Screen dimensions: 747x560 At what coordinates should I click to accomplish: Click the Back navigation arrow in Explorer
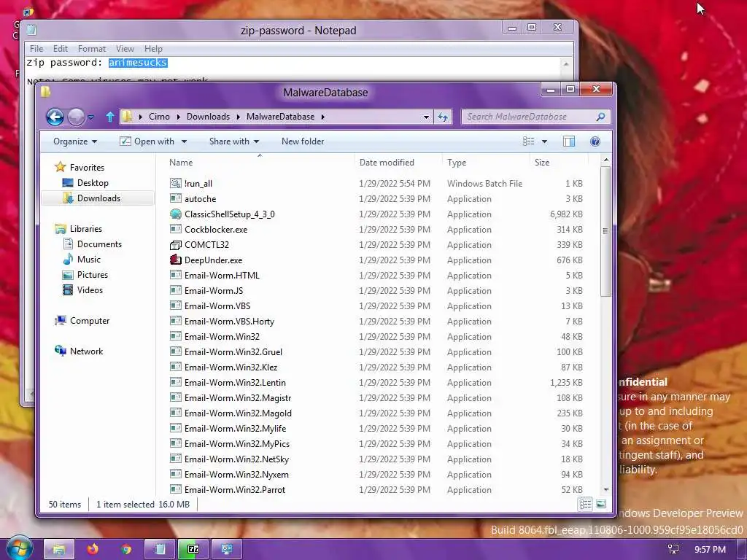55,117
